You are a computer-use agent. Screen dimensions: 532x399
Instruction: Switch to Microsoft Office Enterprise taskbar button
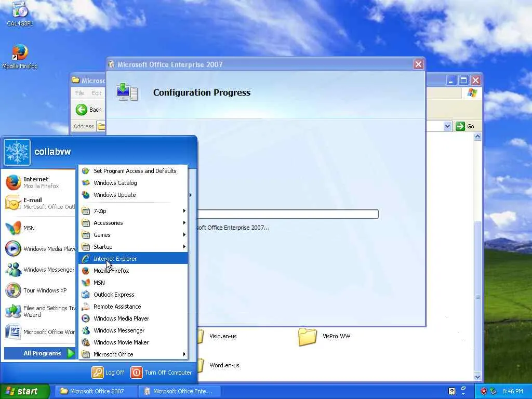pyautogui.click(x=180, y=391)
